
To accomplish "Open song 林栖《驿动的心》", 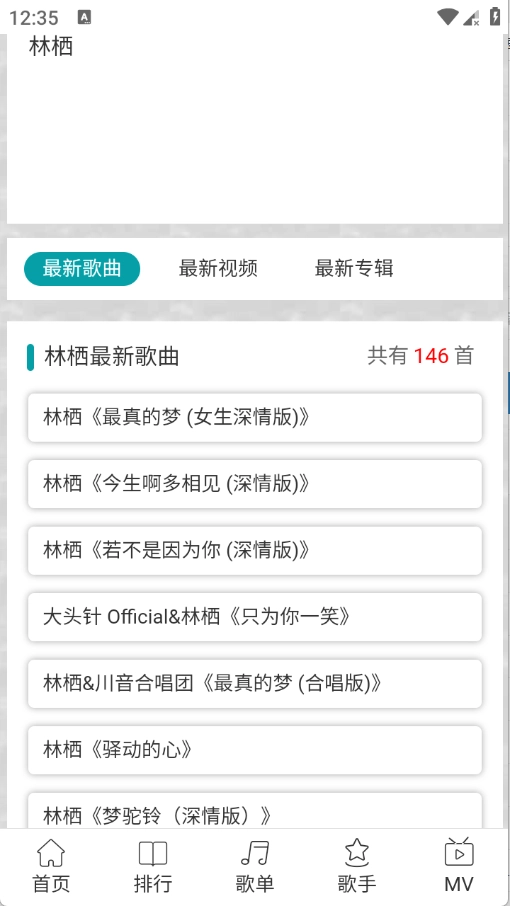I will (255, 750).
